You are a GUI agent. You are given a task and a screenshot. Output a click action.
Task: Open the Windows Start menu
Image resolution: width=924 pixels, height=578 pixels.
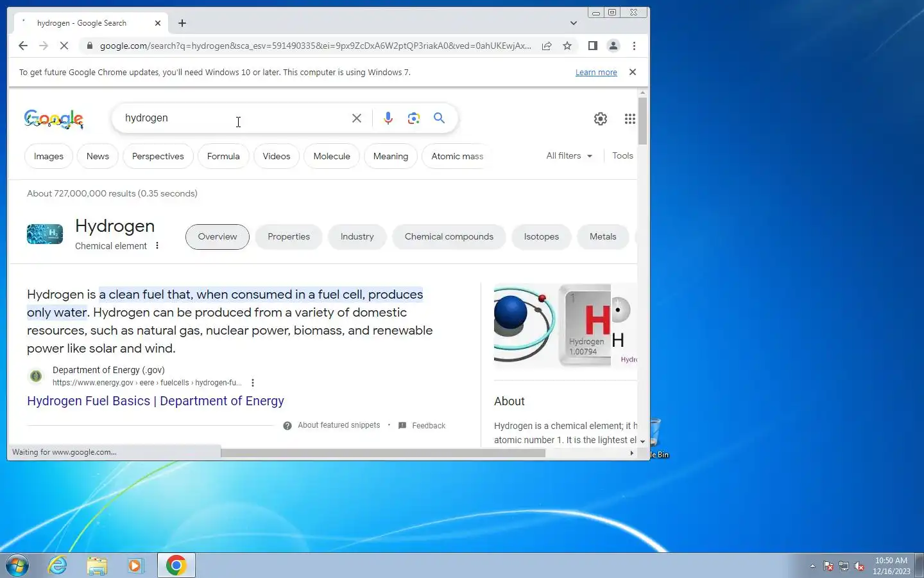(x=17, y=566)
